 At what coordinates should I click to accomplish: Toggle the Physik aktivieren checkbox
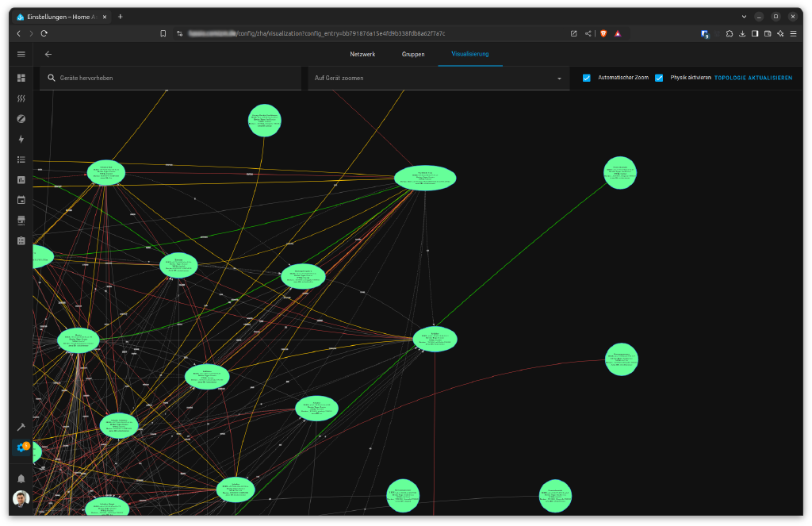point(659,78)
